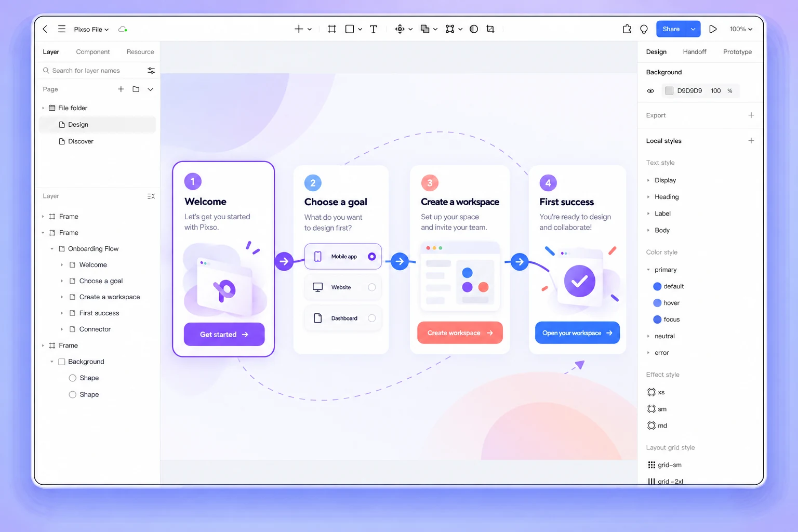Open the hamburger main menu
Viewport: 798px width, 532px height.
[62, 29]
